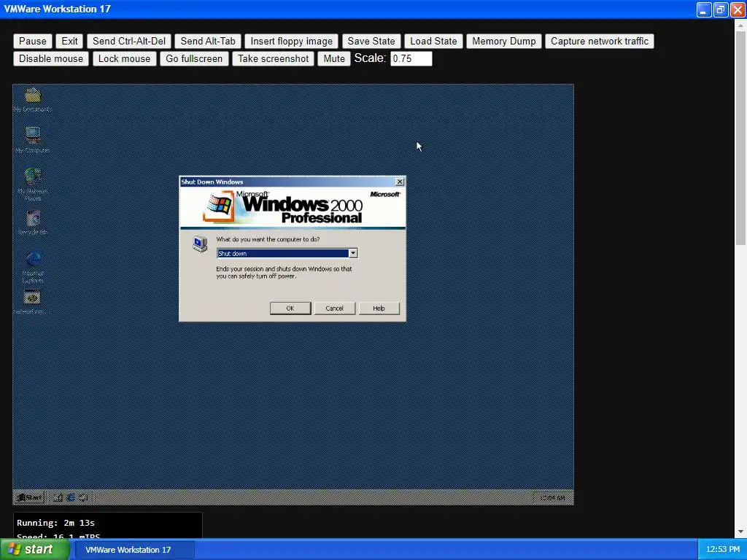This screenshot has width=747, height=560.
Task: Take screenshot of the guest
Action: click(274, 58)
